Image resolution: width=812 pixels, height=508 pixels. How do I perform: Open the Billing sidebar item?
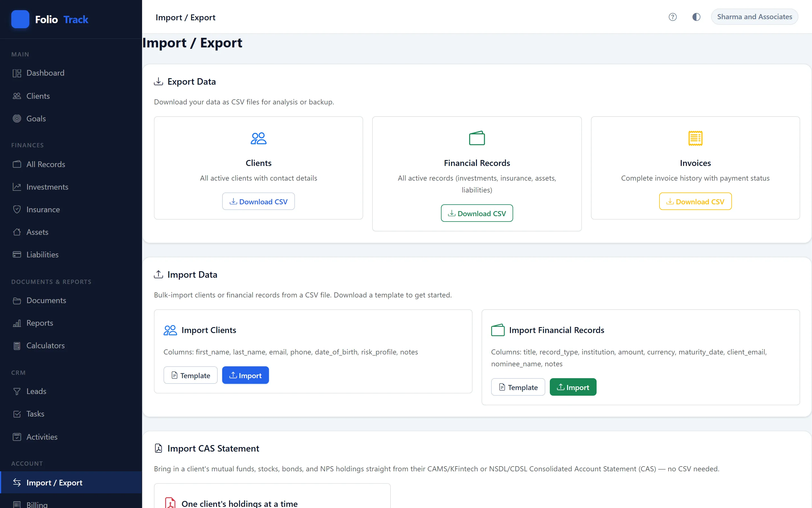[x=71, y=504]
